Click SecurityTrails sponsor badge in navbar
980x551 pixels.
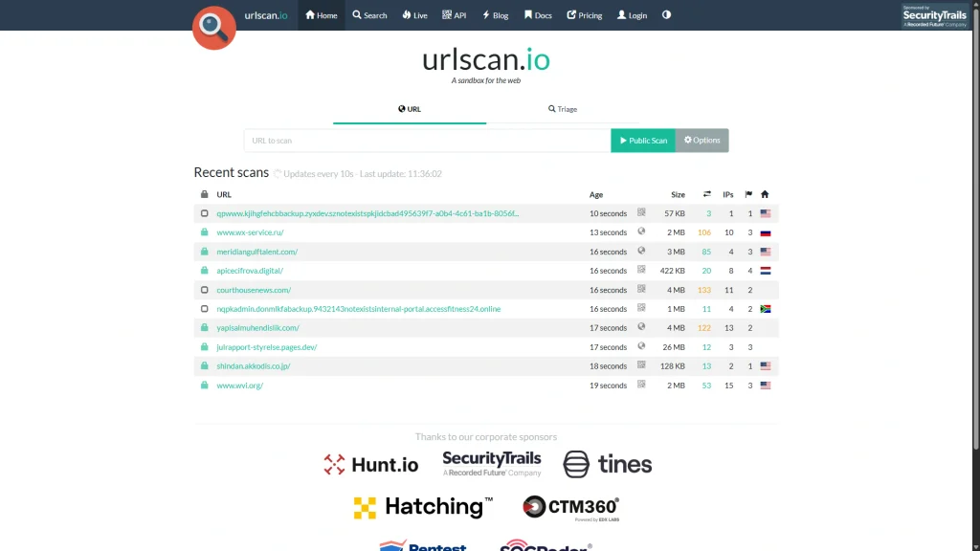point(934,15)
